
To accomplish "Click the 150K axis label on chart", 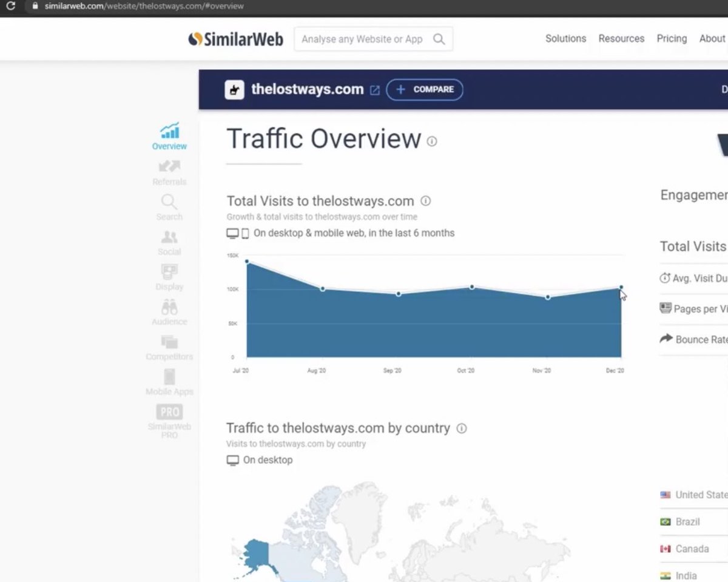I will tap(232, 255).
